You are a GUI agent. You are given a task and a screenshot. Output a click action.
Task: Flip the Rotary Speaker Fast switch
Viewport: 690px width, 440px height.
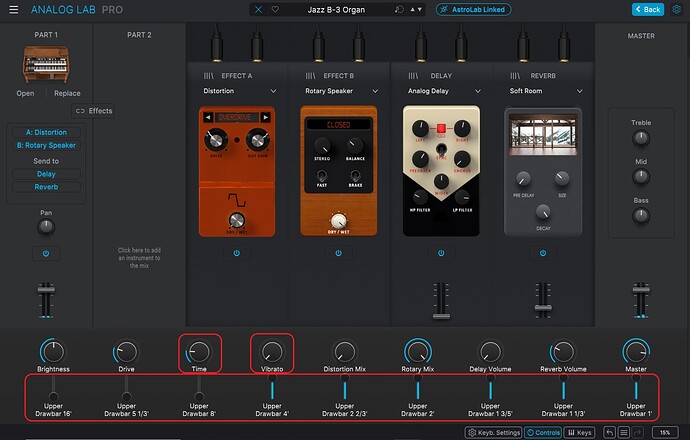click(x=322, y=176)
